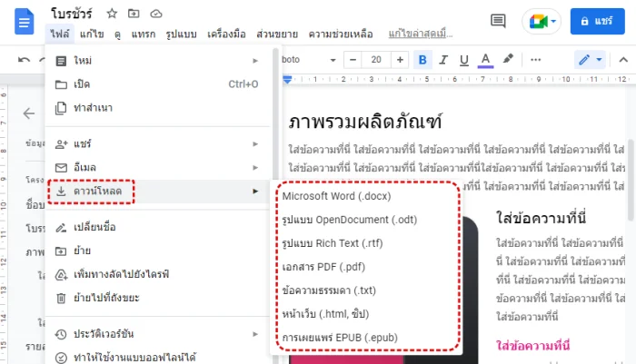
Task: Open the last edit history link
Action: click(420, 34)
